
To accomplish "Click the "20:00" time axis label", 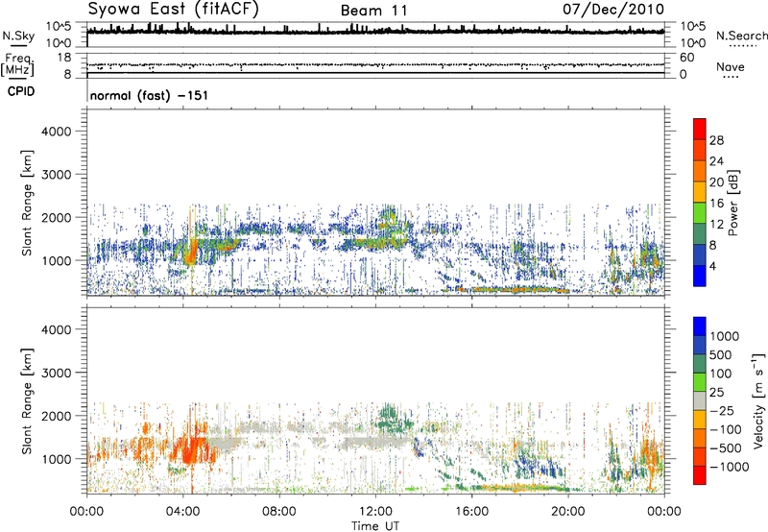I will tap(567, 512).
